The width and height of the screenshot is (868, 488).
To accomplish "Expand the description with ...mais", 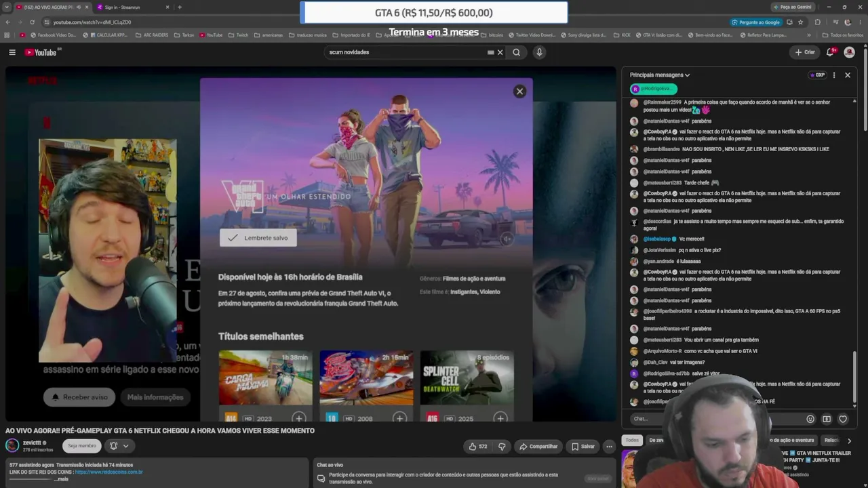I will point(61,479).
